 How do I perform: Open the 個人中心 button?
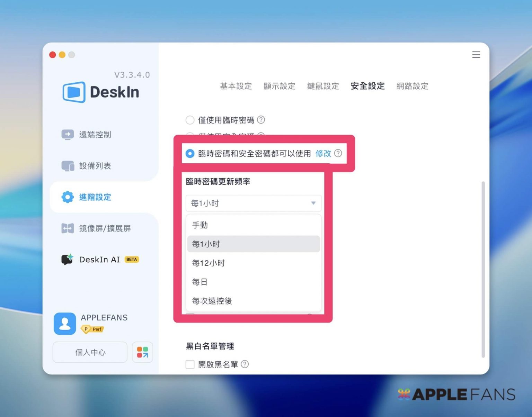90,352
